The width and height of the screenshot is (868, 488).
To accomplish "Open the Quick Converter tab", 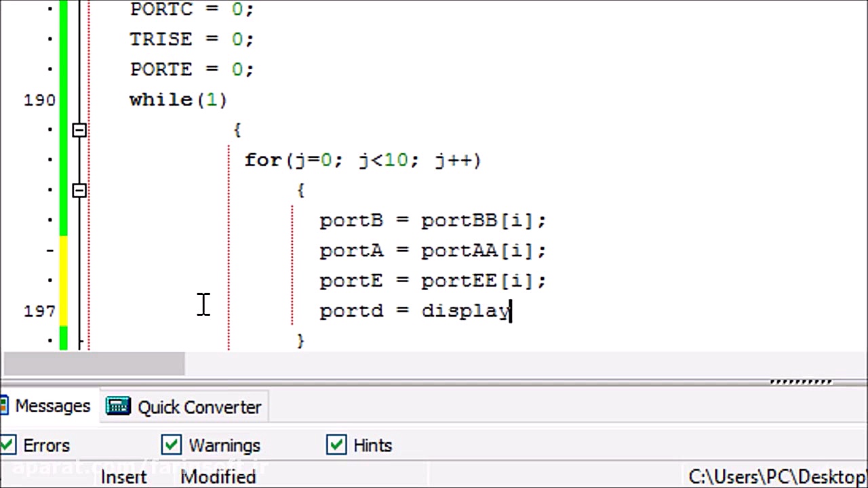I will click(x=199, y=407).
